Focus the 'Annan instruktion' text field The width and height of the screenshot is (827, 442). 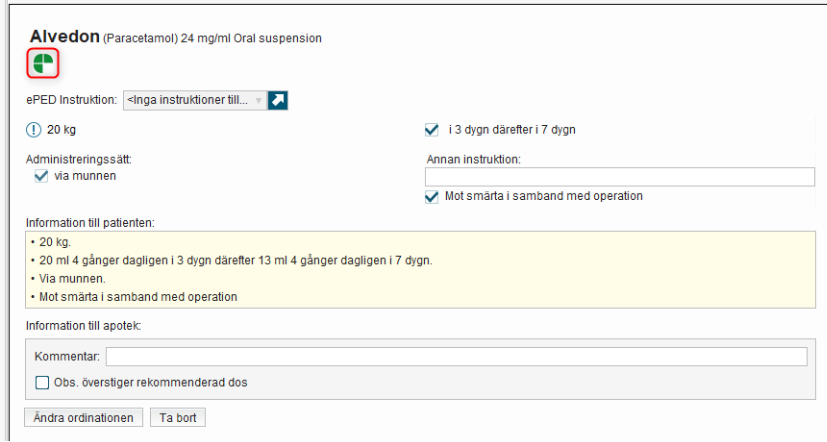(x=619, y=177)
